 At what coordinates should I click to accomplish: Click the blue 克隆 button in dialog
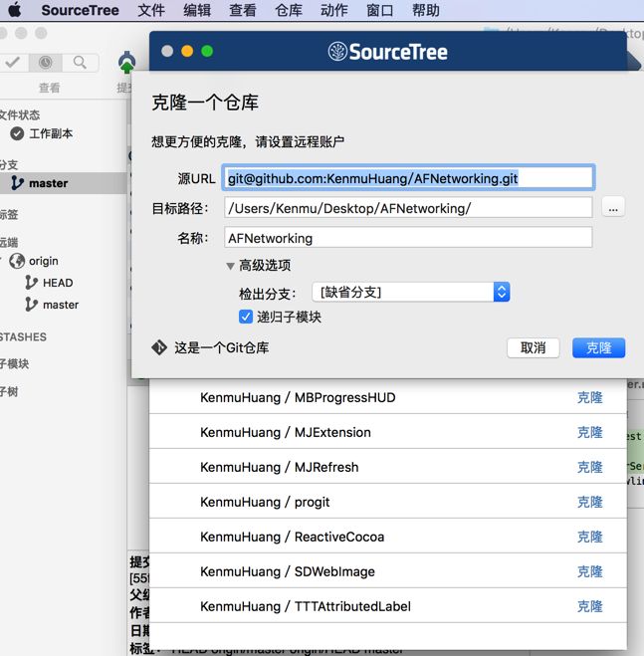click(x=598, y=347)
